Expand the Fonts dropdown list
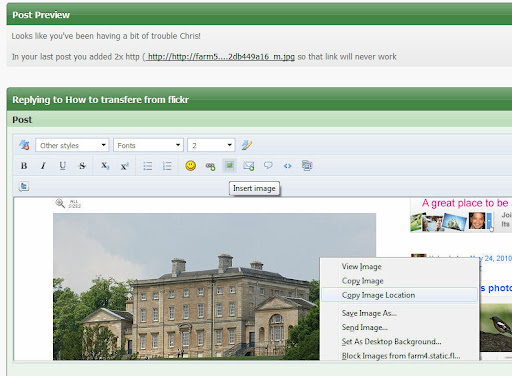Viewport: 512px width, 376px height. tap(148, 145)
